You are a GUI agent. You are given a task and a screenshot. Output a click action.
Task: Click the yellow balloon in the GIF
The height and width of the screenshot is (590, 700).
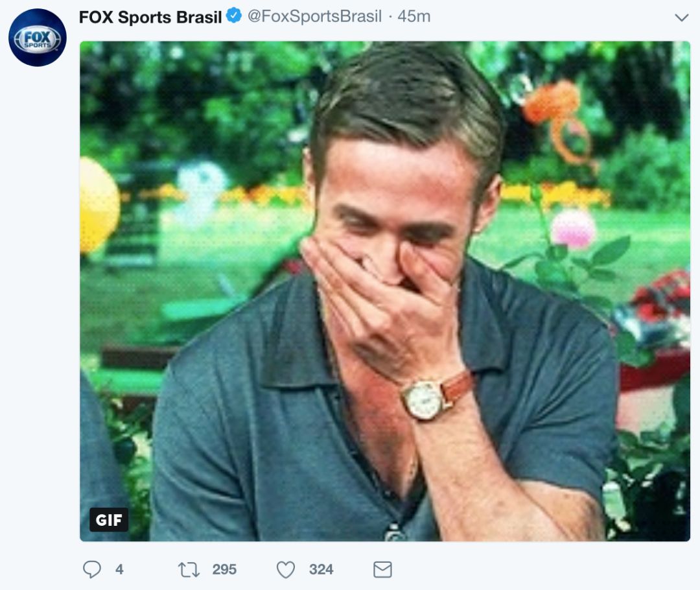coord(99,204)
